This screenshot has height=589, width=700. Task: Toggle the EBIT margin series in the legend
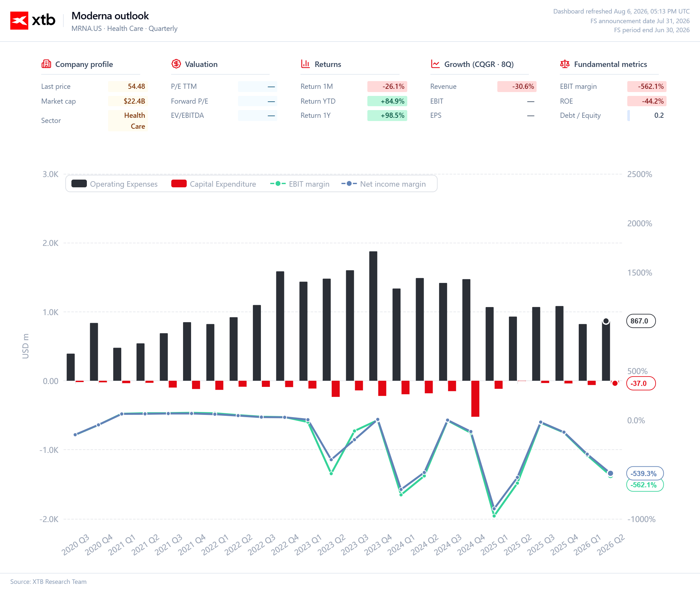tap(299, 184)
